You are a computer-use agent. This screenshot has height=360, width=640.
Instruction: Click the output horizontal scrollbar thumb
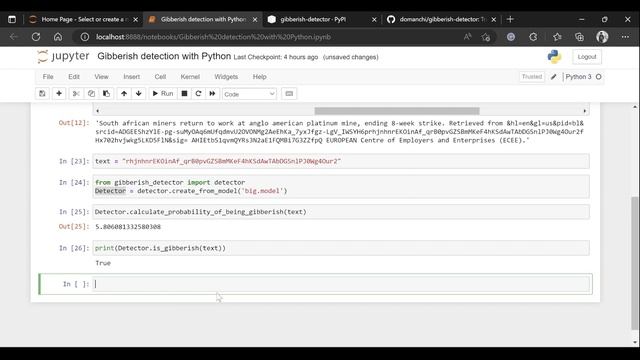coord(397,111)
